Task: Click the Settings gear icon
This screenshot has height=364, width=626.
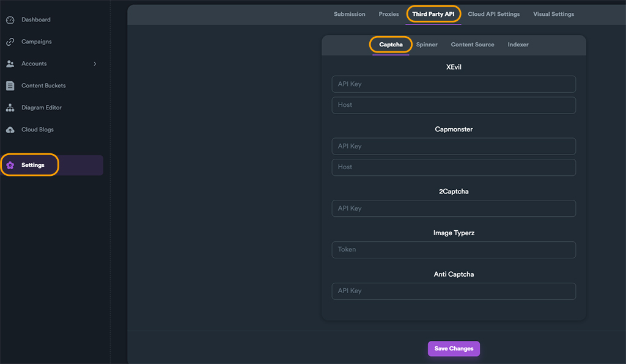Action: tap(10, 166)
